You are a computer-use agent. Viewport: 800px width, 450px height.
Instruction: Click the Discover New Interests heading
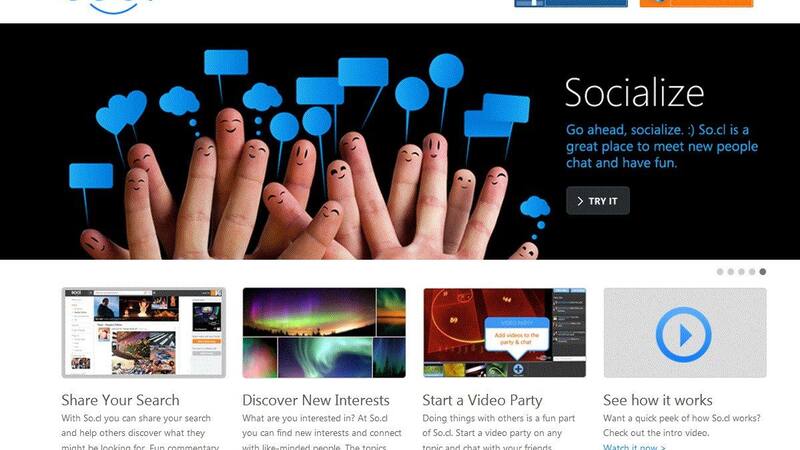pyautogui.click(x=316, y=400)
